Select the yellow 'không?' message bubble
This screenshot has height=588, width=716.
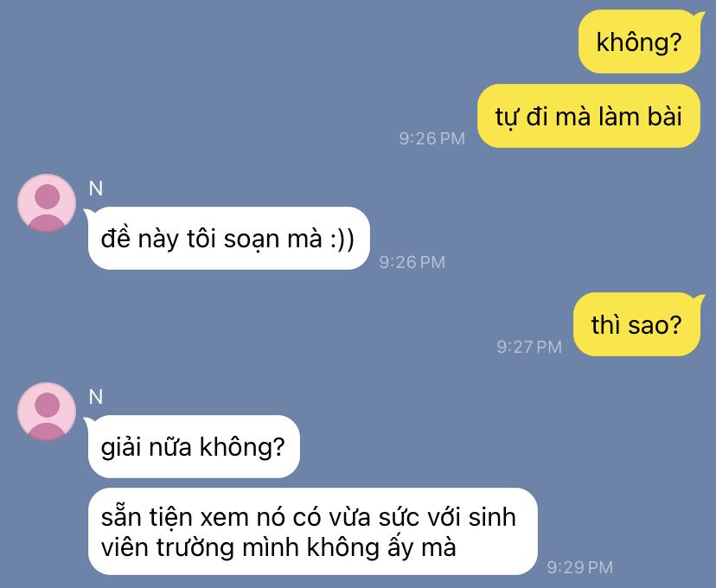tap(639, 42)
